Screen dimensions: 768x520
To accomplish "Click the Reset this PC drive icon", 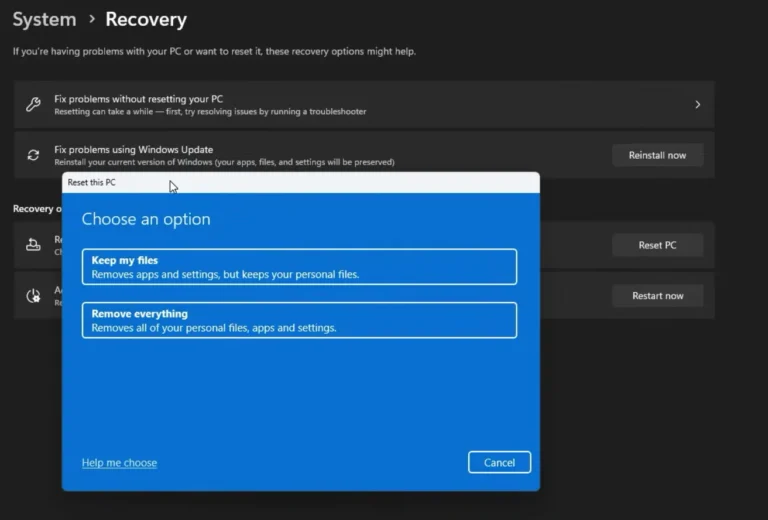I will point(33,244).
